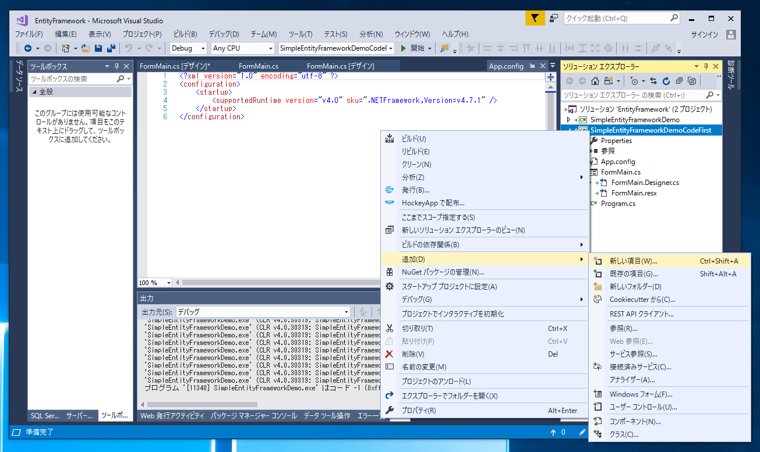This screenshot has height=452, width=760.
Task: Click the feedback icon beside Quick Launch
Action: point(554,18)
